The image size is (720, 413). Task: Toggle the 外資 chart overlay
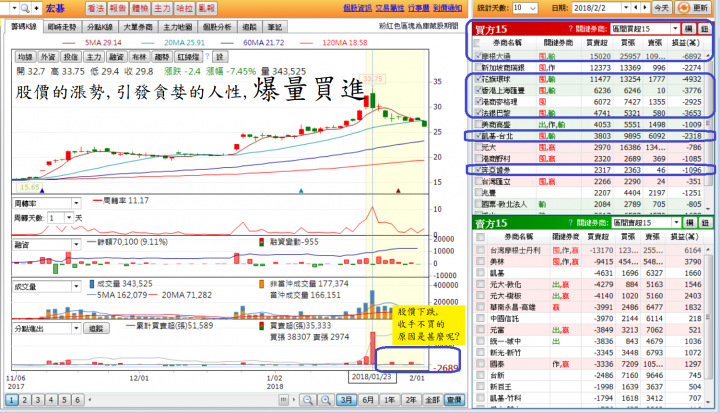coord(48,57)
